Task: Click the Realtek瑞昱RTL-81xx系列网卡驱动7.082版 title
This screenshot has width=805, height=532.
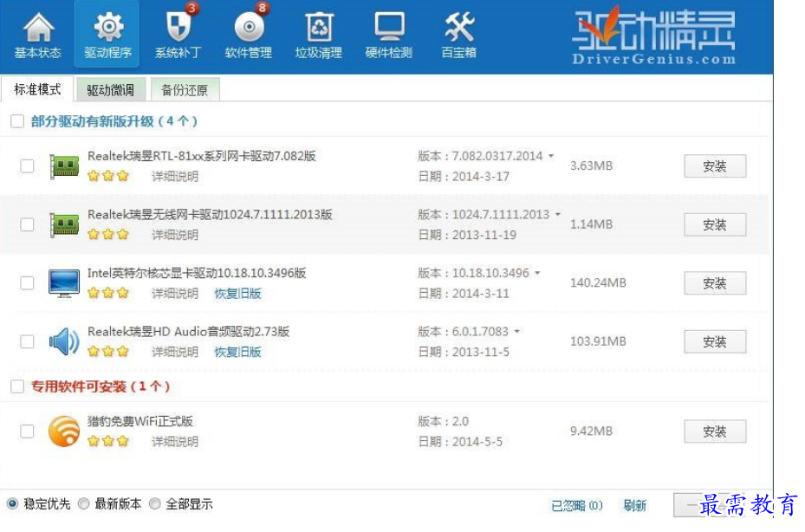Action: coord(201,156)
